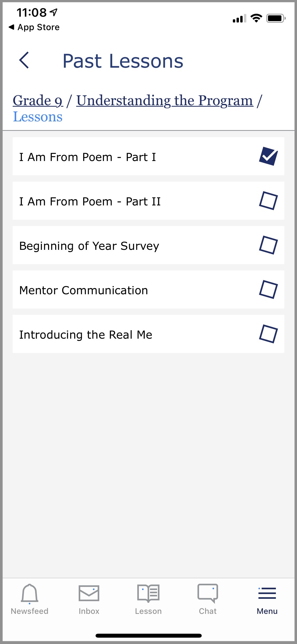Uncheck I Am From Poem Part I
297x644 pixels.
tap(268, 156)
